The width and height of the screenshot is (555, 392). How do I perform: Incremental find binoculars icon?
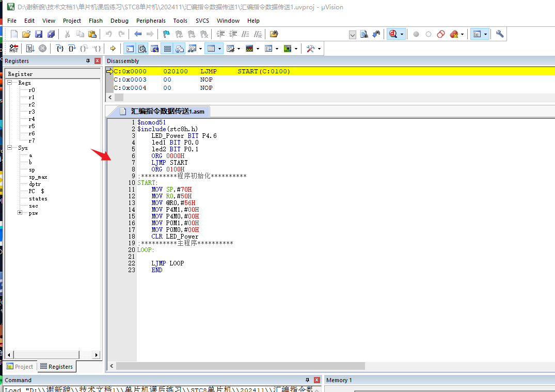376,34
